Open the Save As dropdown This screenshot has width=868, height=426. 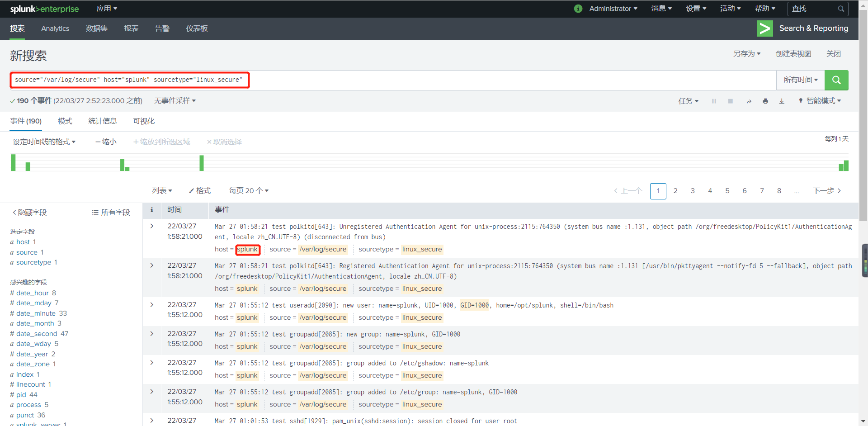point(747,54)
